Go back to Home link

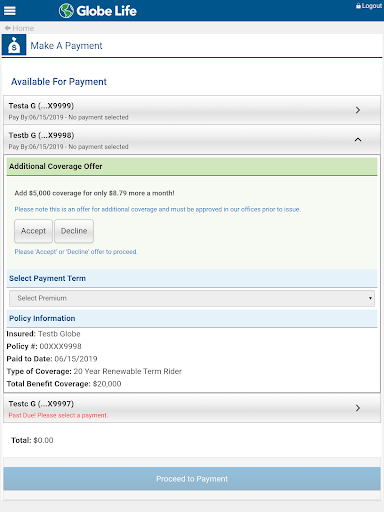[x=23, y=28]
